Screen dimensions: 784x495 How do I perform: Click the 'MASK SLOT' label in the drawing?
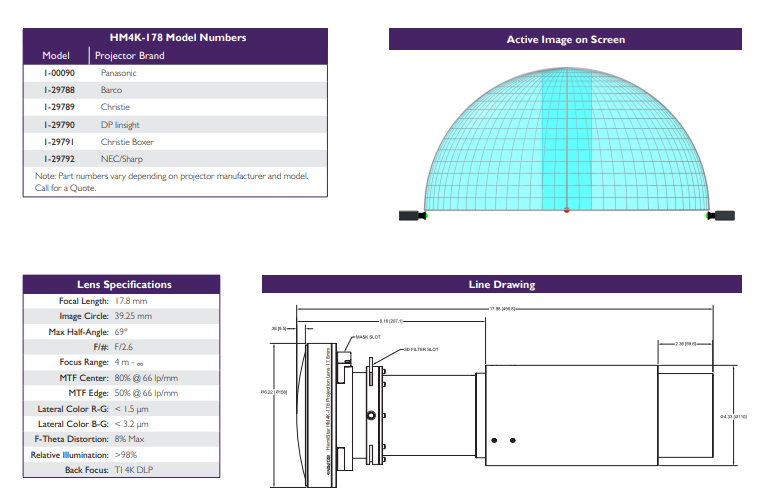point(368,337)
